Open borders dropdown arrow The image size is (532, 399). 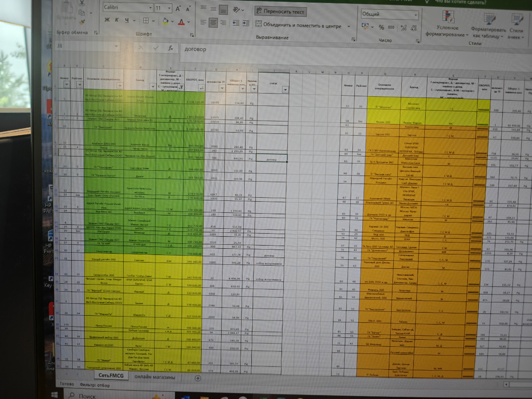click(x=153, y=21)
